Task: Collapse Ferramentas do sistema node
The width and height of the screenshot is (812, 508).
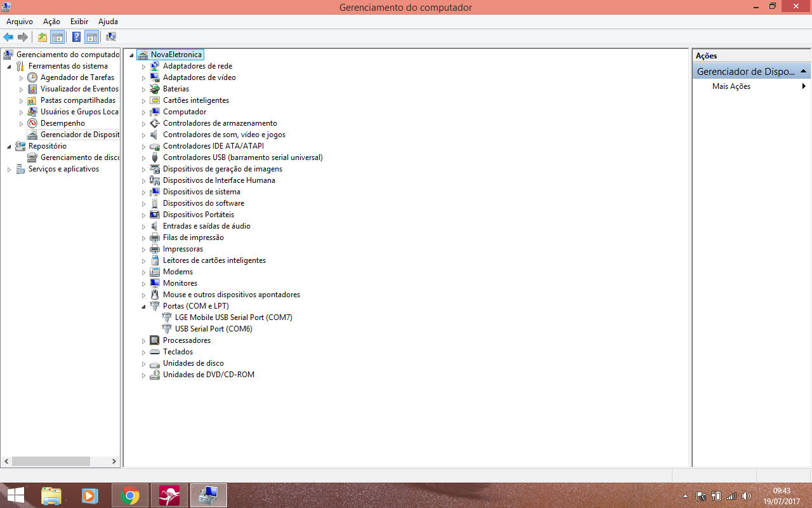Action: 9,67
